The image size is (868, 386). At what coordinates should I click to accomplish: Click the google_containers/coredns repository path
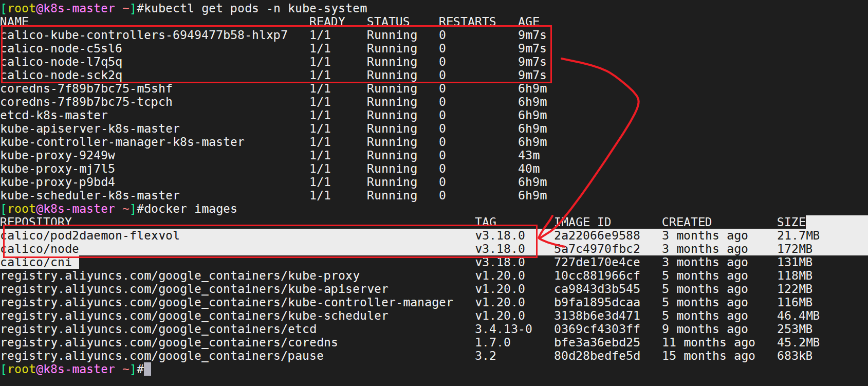point(169,342)
